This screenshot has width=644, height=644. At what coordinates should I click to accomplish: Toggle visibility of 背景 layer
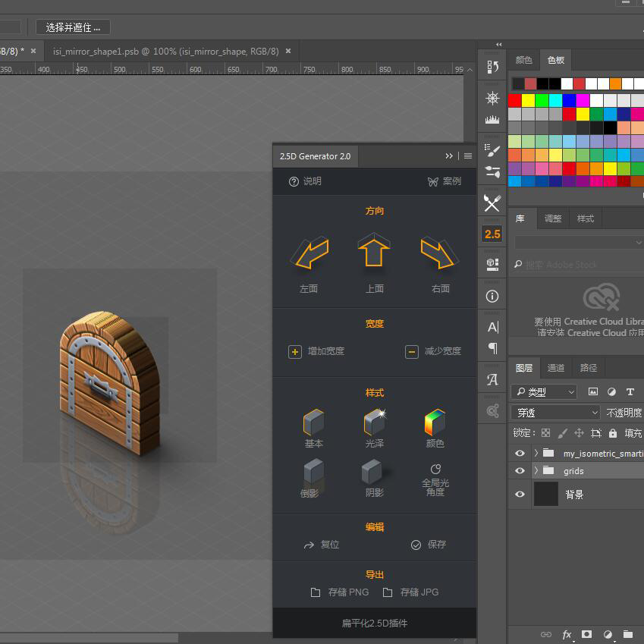coord(520,495)
